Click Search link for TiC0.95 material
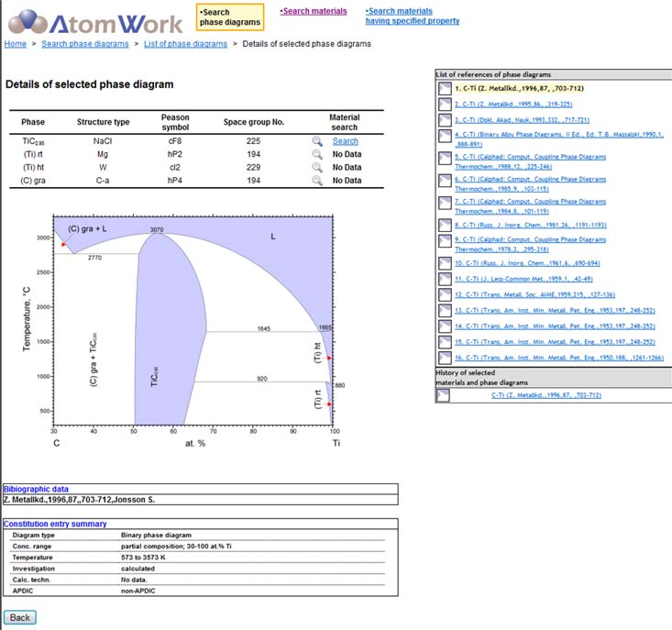 tap(345, 141)
